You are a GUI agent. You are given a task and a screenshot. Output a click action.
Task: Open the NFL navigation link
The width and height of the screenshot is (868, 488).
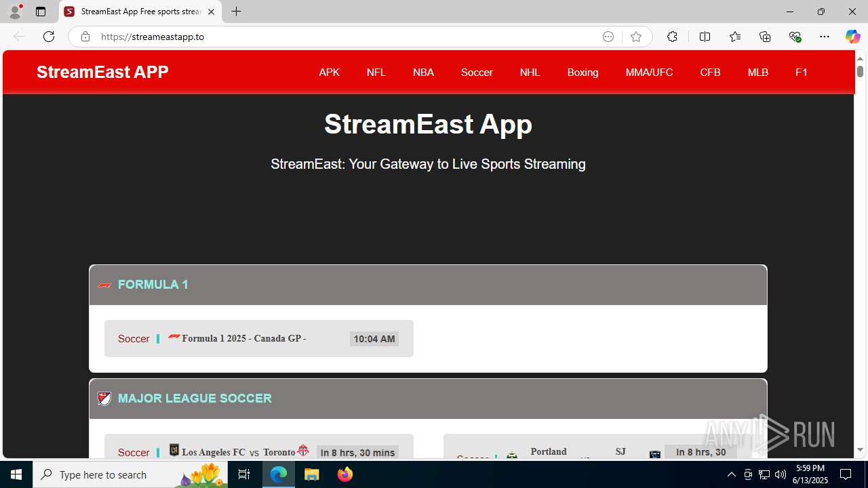376,72
